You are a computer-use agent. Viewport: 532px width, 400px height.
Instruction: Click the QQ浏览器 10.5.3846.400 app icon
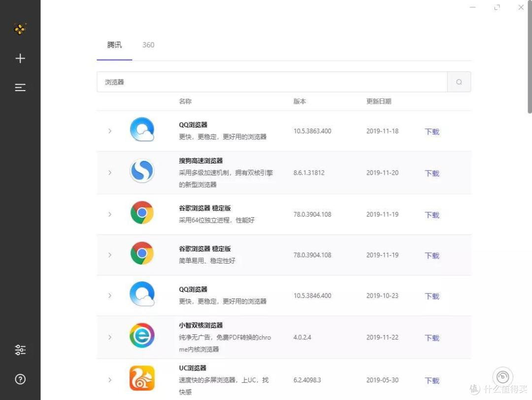point(142,294)
